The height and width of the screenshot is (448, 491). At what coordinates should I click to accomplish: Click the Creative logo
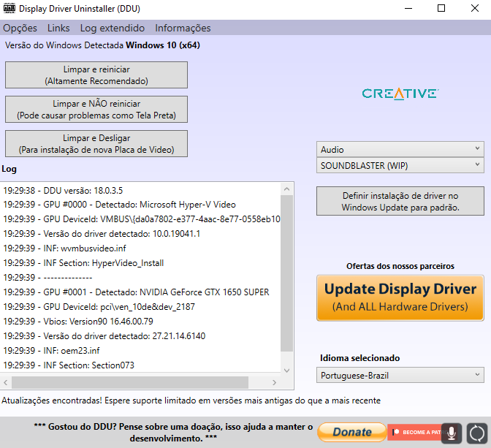coord(400,94)
